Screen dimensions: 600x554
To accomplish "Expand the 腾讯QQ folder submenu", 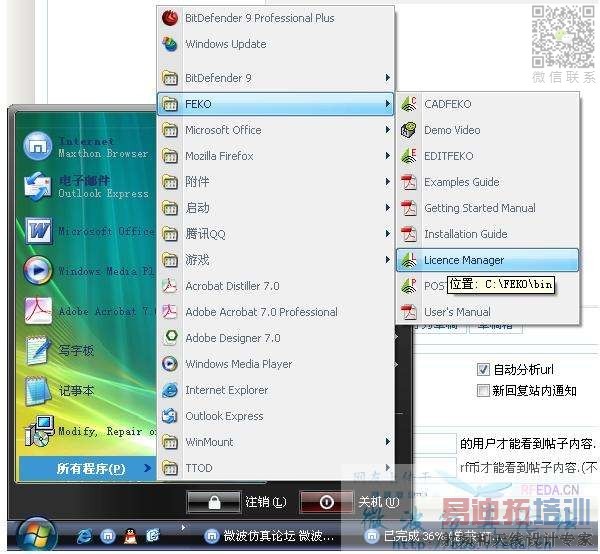I will tap(276, 234).
